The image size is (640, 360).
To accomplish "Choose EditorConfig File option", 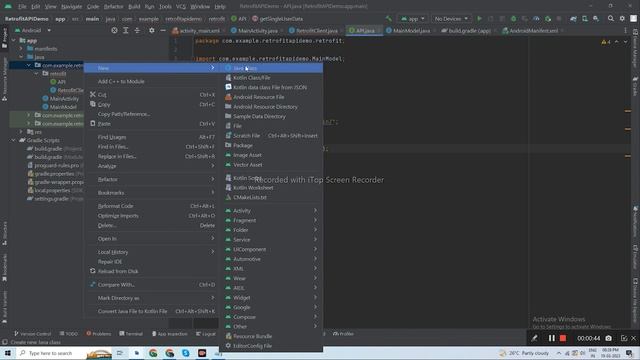I will [271, 346].
